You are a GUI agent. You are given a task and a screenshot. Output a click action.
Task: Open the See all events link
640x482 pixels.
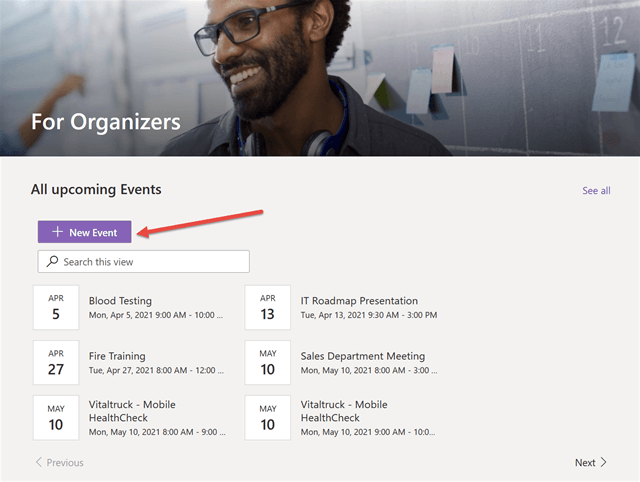coord(596,190)
